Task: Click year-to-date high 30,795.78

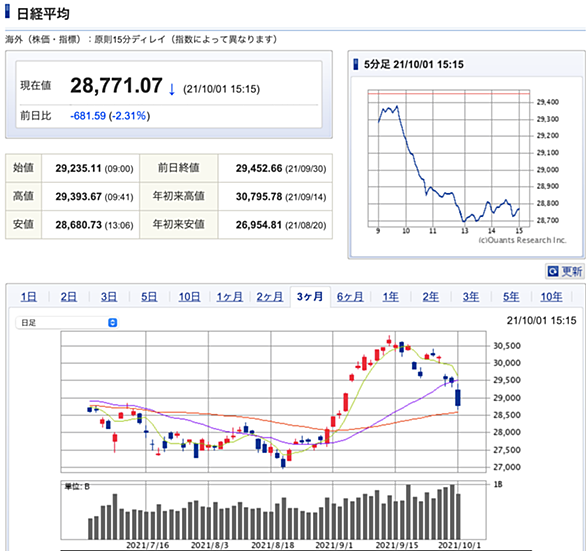Action: click(x=259, y=197)
